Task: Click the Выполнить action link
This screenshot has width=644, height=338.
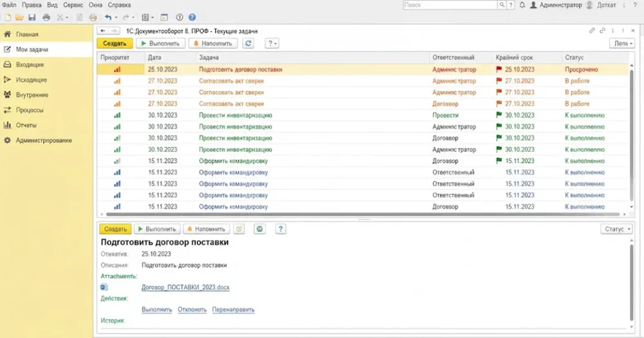Action: tap(157, 309)
